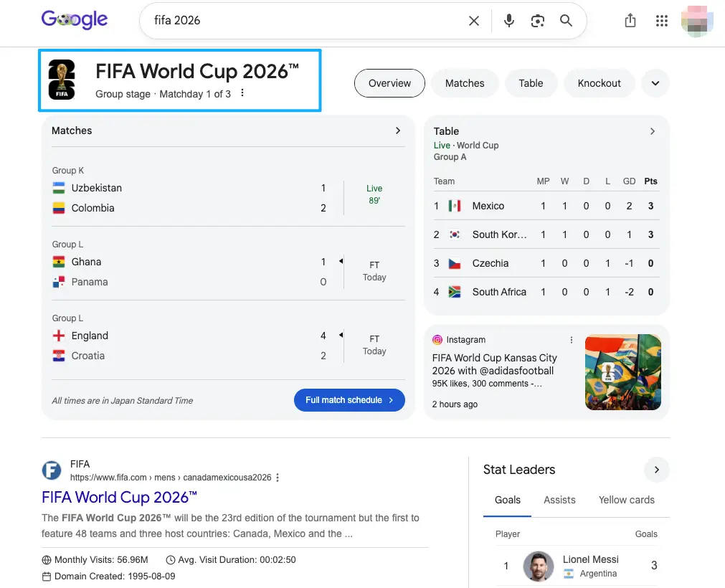
Task: Clear the search box text
Action: tap(474, 21)
